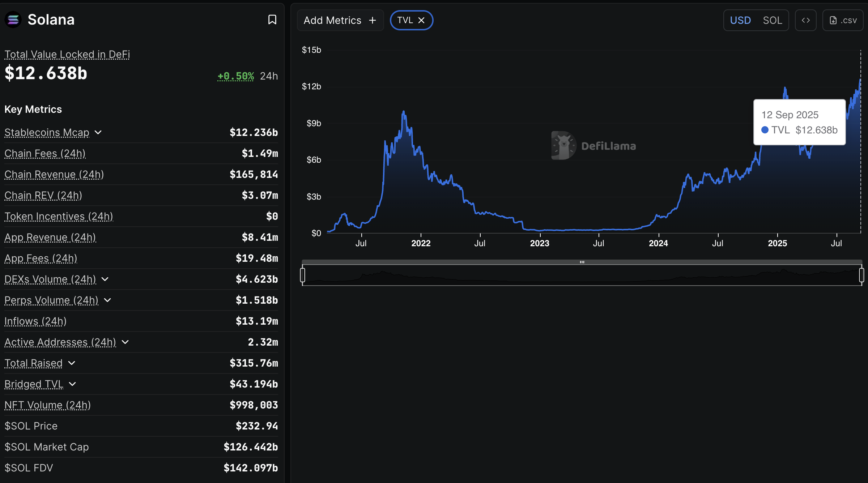Click the left handle of time range slider
This screenshot has width=868, height=483.
coord(303,275)
